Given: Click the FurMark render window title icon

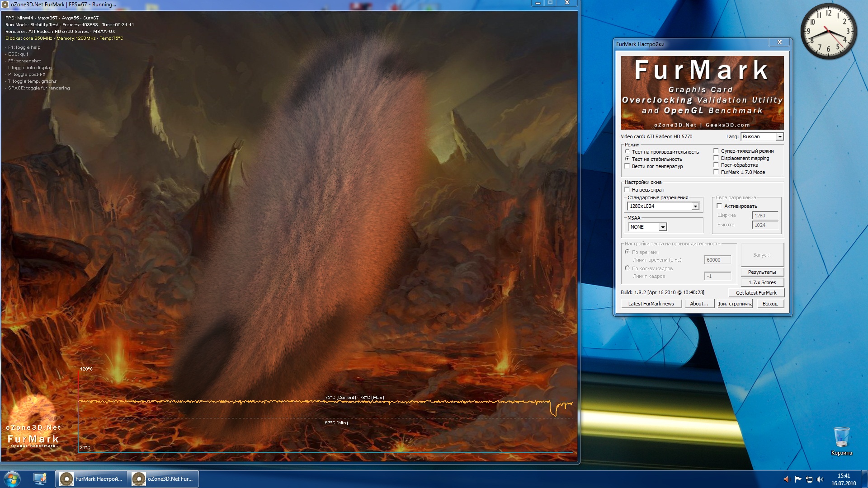Looking at the screenshot, I should [5, 5].
